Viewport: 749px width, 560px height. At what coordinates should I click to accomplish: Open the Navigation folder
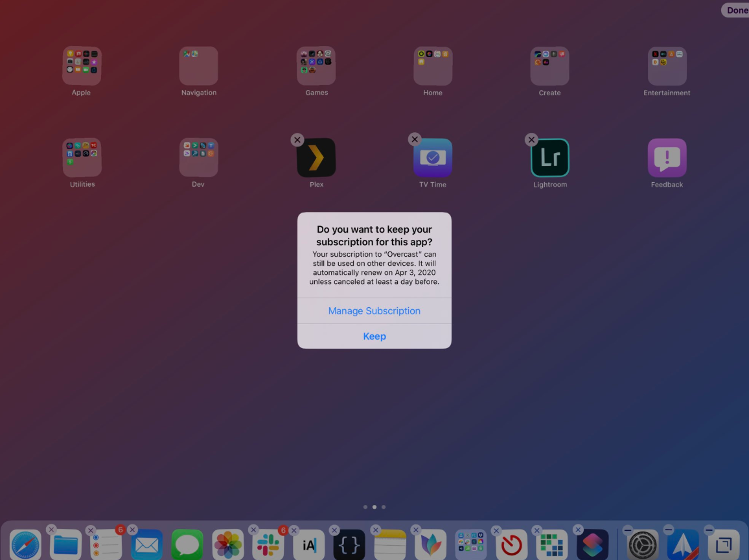point(199,66)
